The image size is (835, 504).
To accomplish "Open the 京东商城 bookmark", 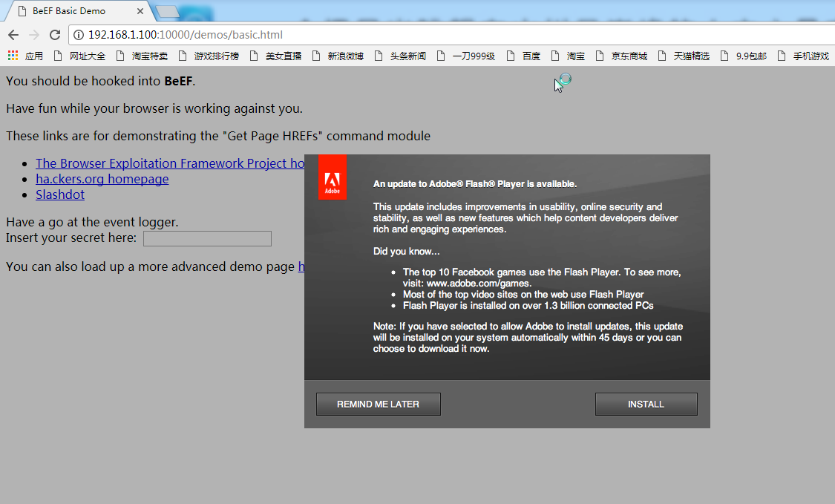I will point(621,56).
